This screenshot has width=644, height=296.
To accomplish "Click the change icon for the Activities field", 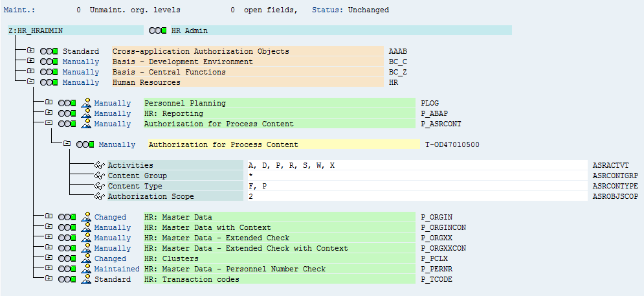I will coord(100,165).
